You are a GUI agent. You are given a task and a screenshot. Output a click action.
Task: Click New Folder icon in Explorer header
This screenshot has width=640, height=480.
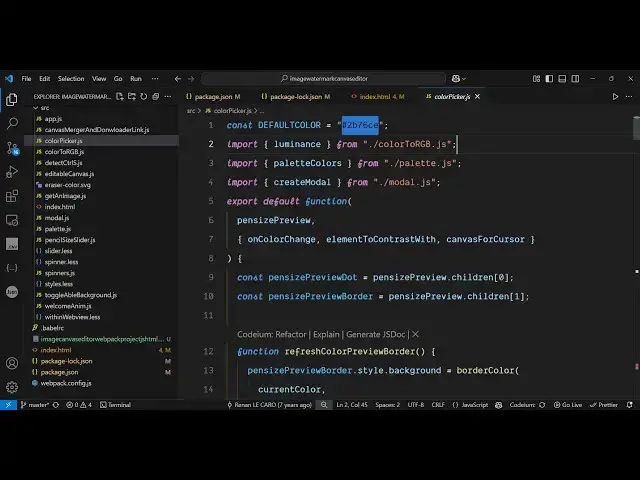pyautogui.click(x=131, y=97)
